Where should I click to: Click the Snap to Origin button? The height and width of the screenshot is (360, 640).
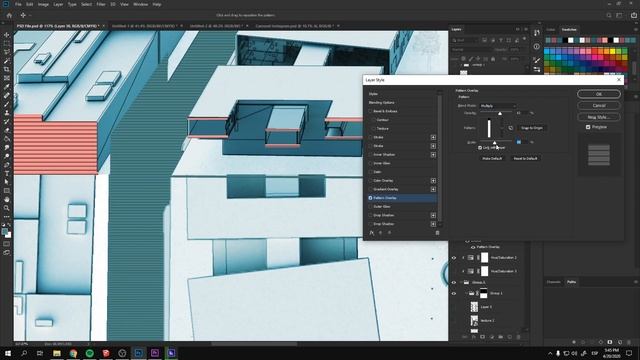532,128
